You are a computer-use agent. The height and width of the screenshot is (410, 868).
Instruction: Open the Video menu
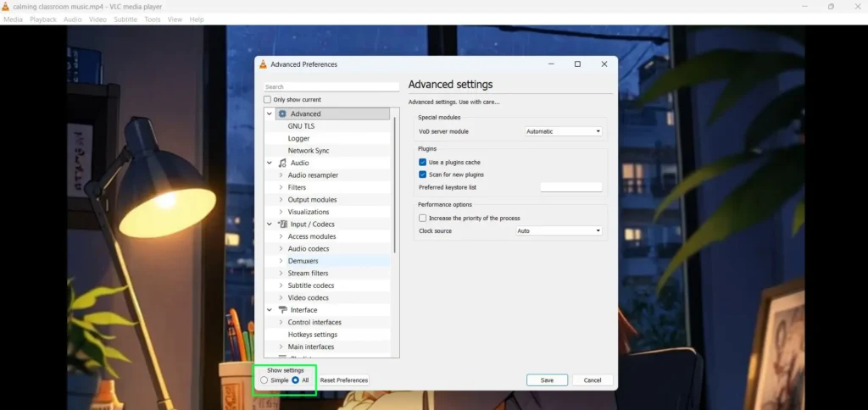(98, 19)
